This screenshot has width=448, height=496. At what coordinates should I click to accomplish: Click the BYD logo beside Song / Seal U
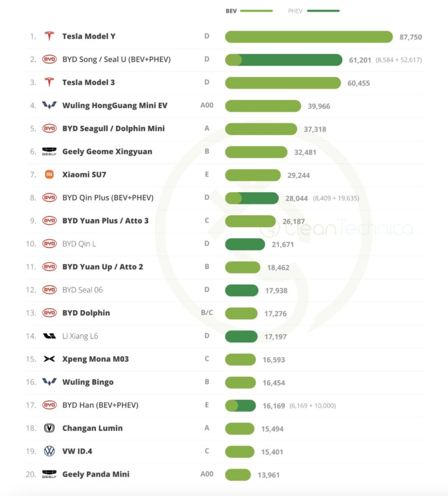tap(49, 60)
